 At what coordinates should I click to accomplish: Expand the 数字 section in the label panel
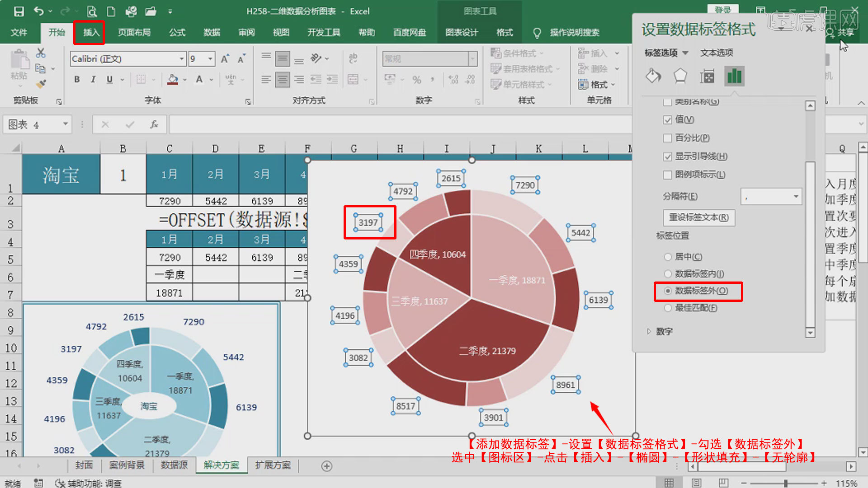[x=650, y=331]
